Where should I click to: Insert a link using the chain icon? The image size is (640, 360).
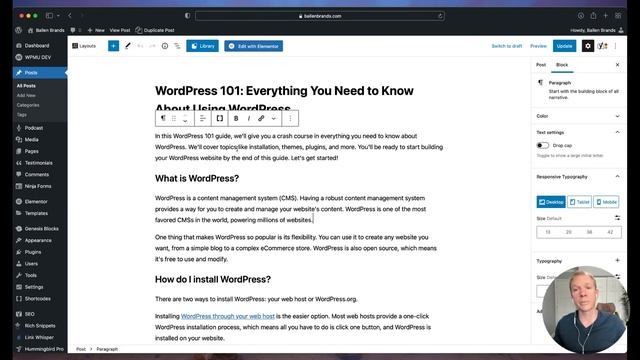(261, 118)
